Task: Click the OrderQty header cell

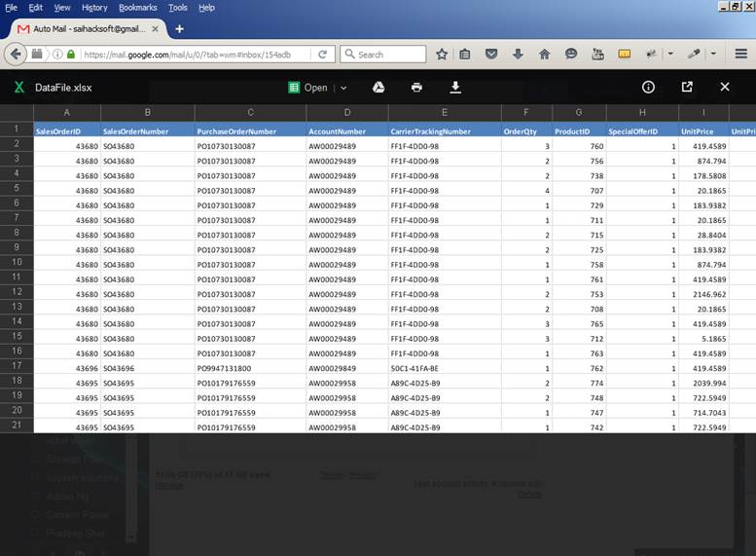Action: click(x=526, y=131)
